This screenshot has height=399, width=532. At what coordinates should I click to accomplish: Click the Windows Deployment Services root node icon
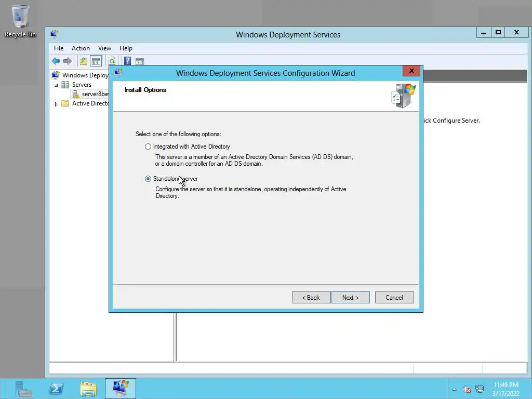[x=56, y=75]
